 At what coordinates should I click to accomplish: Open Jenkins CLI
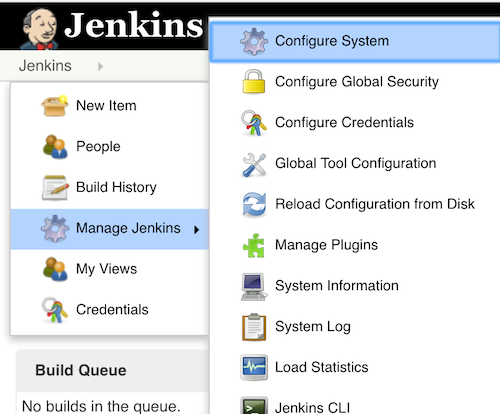coord(313,407)
